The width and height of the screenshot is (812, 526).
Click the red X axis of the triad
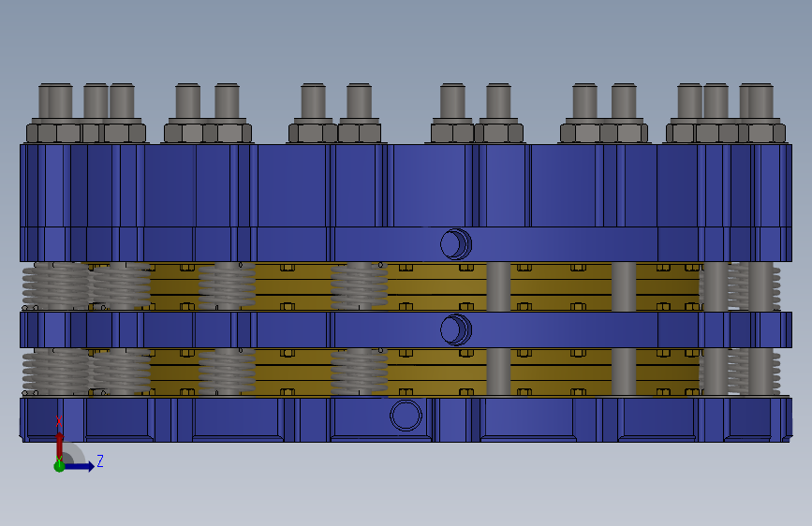tap(60, 446)
